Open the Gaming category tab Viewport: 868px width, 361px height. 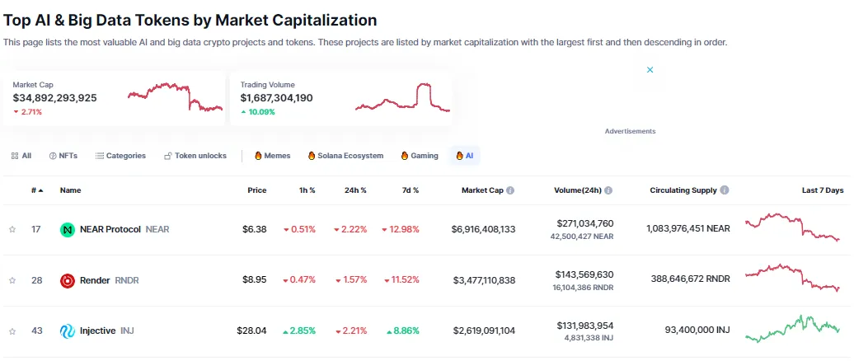click(x=420, y=156)
